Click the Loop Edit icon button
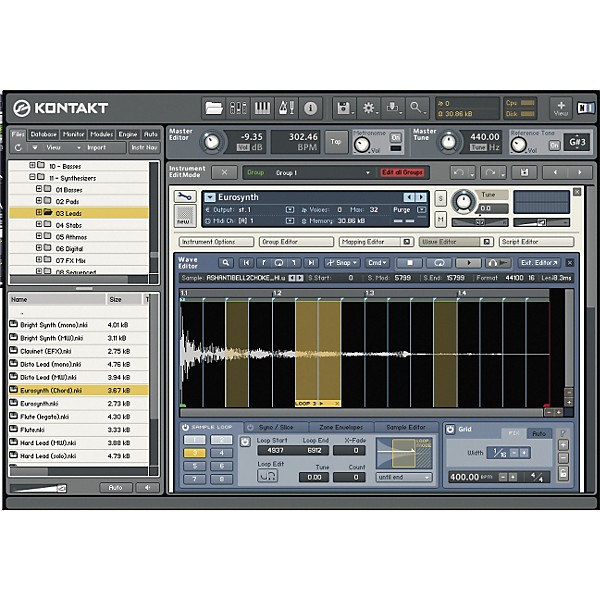600x600 pixels. click(x=267, y=476)
